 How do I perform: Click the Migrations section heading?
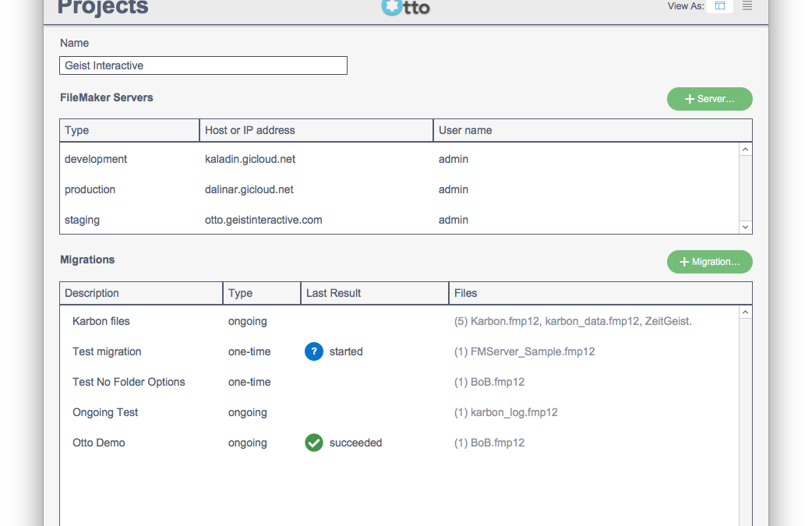pyautogui.click(x=87, y=259)
